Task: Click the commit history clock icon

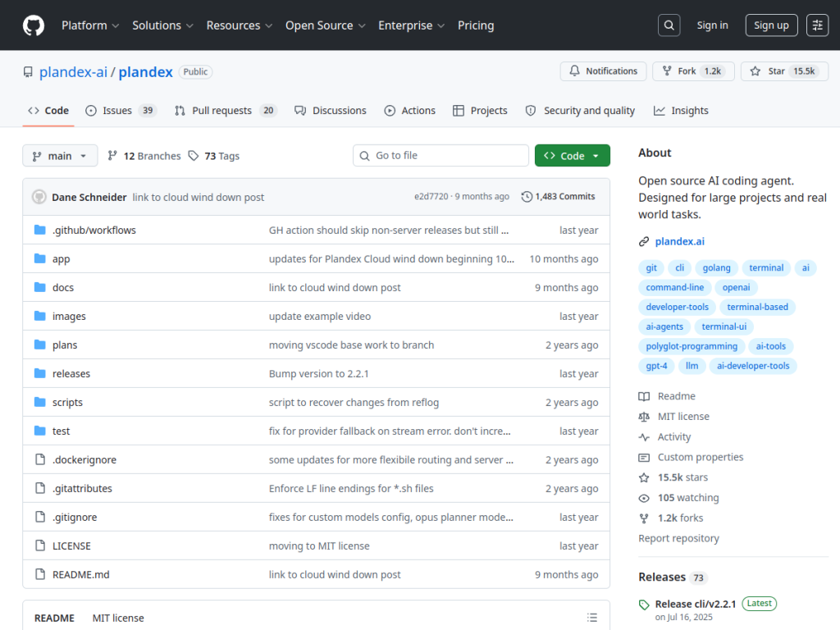Action: click(527, 197)
